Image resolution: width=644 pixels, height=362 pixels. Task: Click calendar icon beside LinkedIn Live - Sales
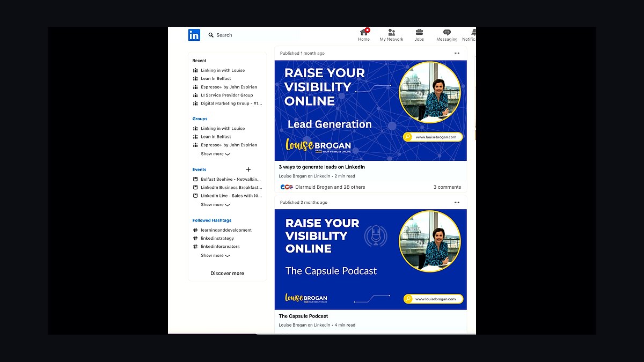(195, 196)
